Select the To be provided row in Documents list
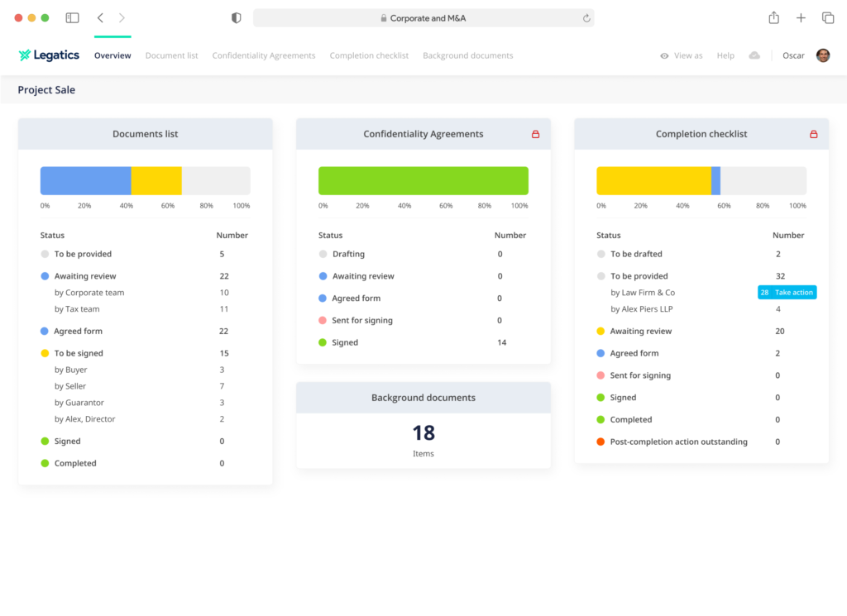This screenshot has height=616, width=847. tap(146, 254)
